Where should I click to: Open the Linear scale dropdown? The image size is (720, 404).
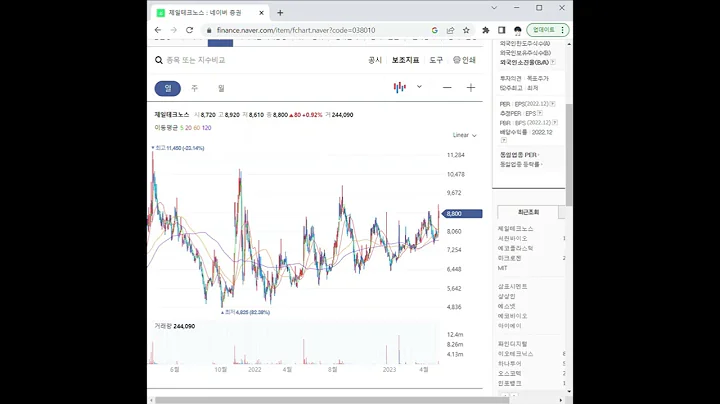464,135
